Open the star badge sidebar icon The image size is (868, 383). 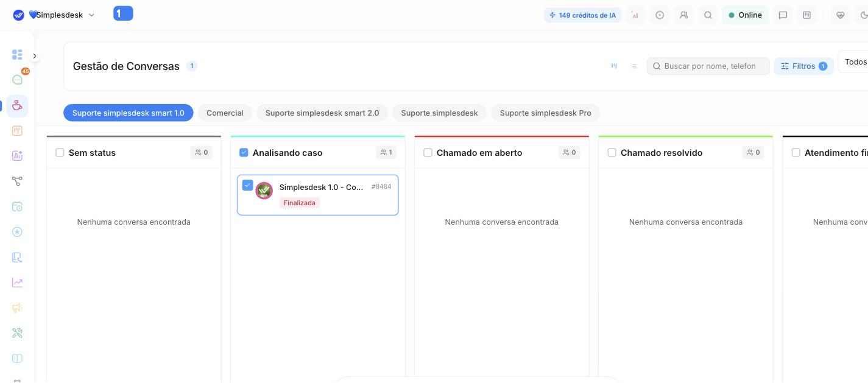[x=17, y=232]
